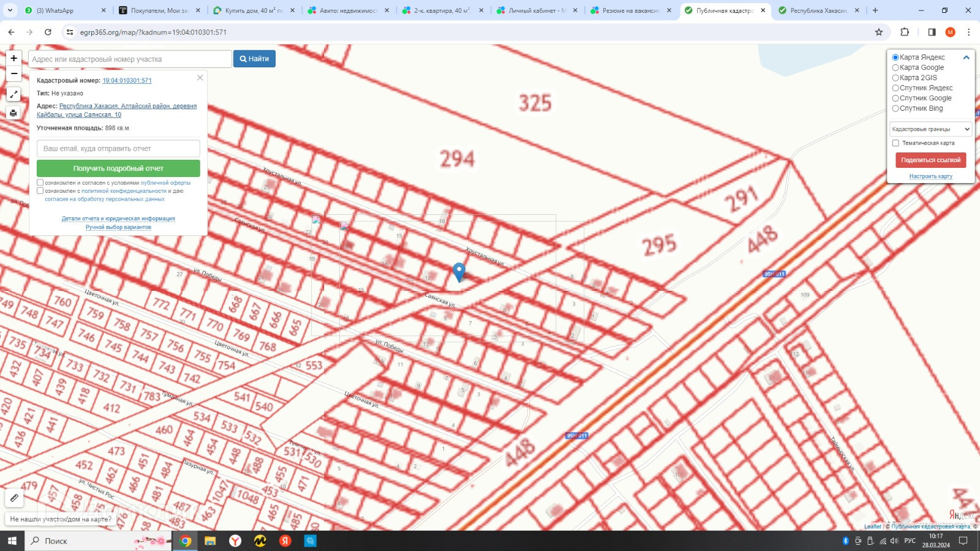
Task: Accept the публичной оферты terms checkbox
Action: (x=40, y=182)
